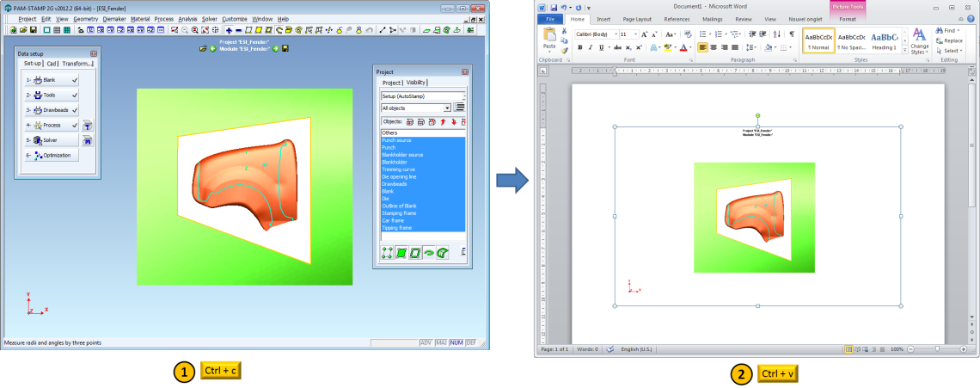This screenshot has height=388, width=980.
Task: Open Change Styles dropdown in Word
Action: tap(919, 40)
